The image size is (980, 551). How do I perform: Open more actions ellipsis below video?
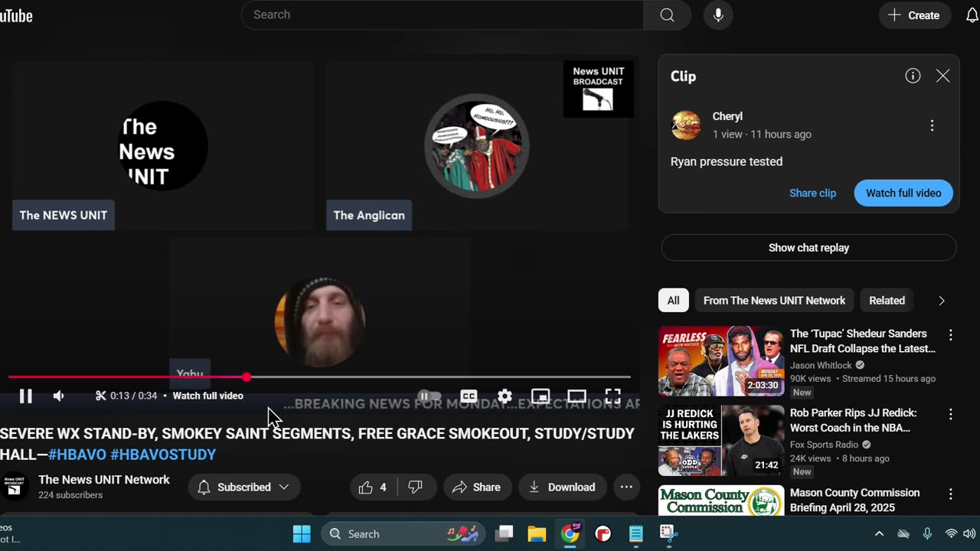pos(626,487)
